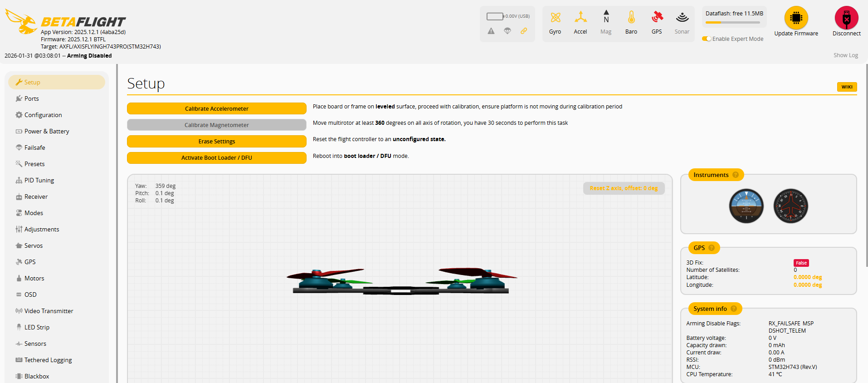Viewport: 868px width, 383px height.
Task: Open the Motors tab in sidebar
Action: pyautogui.click(x=34, y=278)
